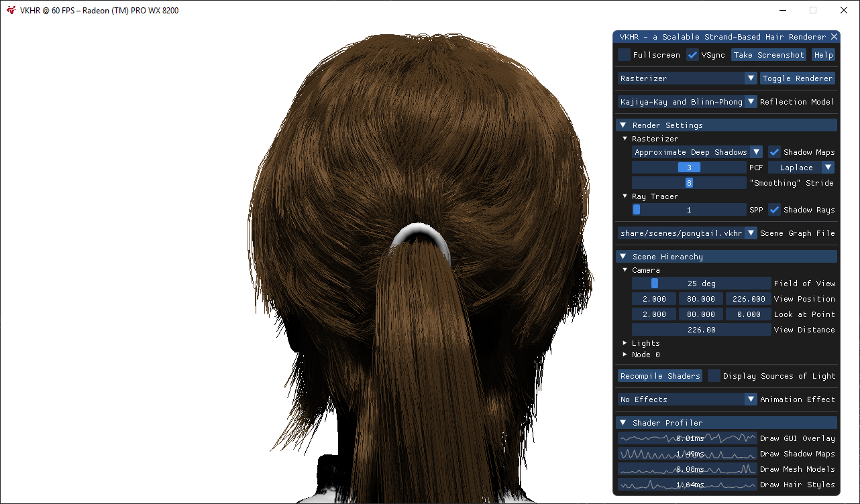This screenshot has height=504, width=860.
Task: Click the Take Screenshot button
Action: tap(769, 55)
